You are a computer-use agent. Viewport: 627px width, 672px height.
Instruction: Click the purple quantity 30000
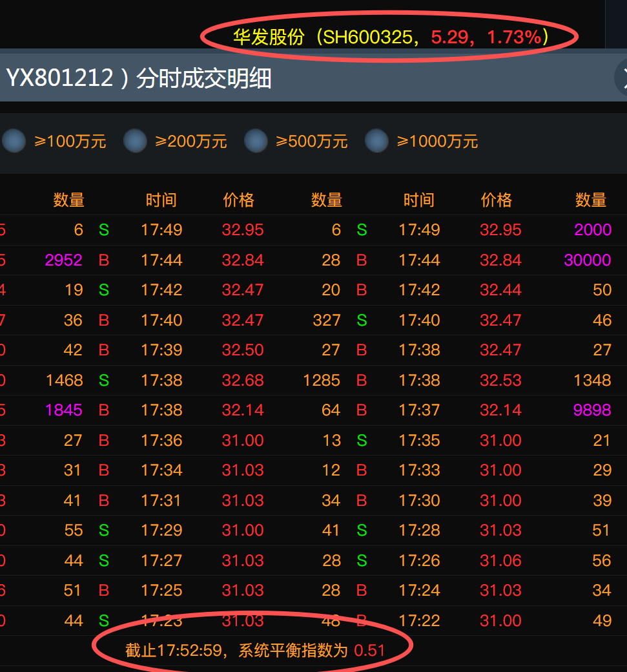(587, 260)
